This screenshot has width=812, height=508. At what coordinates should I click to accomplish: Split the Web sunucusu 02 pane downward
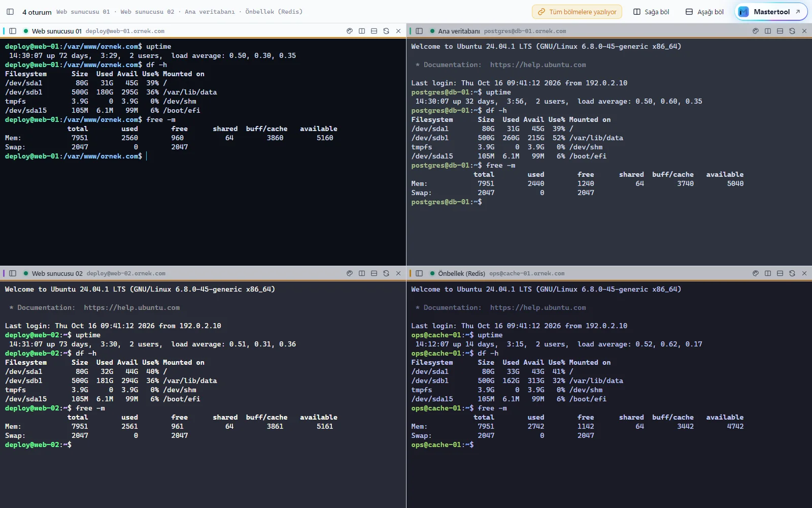[374, 273]
